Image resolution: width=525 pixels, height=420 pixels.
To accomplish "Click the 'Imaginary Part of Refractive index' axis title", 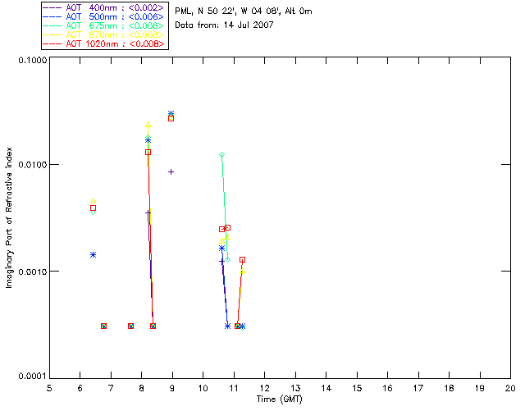I will pyautogui.click(x=9, y=217).
